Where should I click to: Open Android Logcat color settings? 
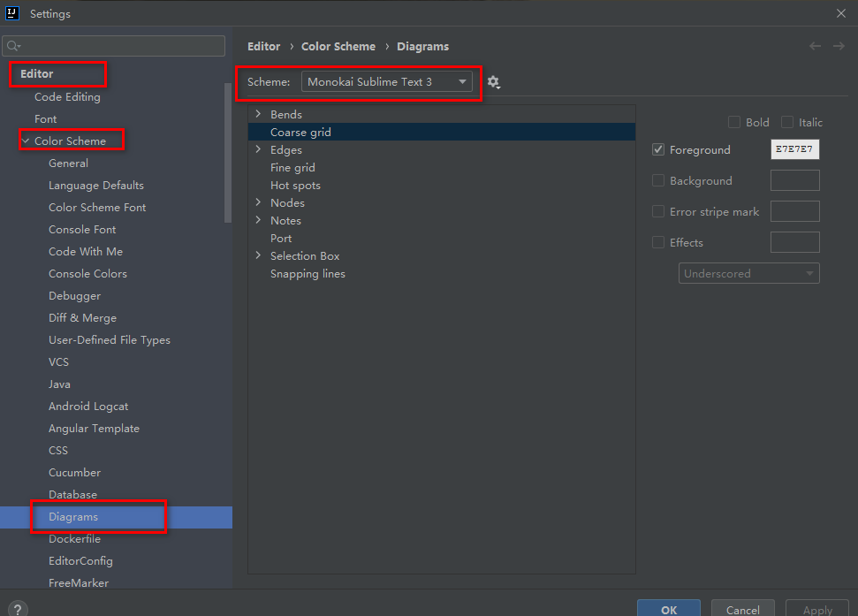click(x=88, y=407)
